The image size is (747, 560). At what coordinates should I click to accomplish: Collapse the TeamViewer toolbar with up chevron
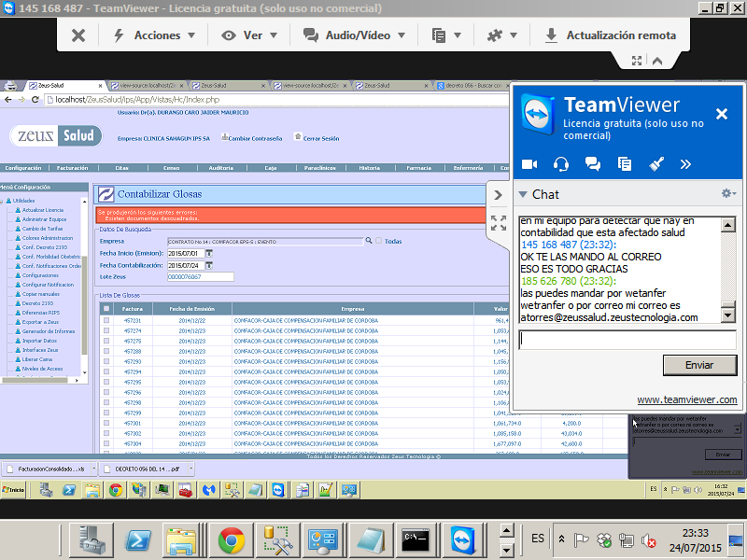(x=657, y=61)
